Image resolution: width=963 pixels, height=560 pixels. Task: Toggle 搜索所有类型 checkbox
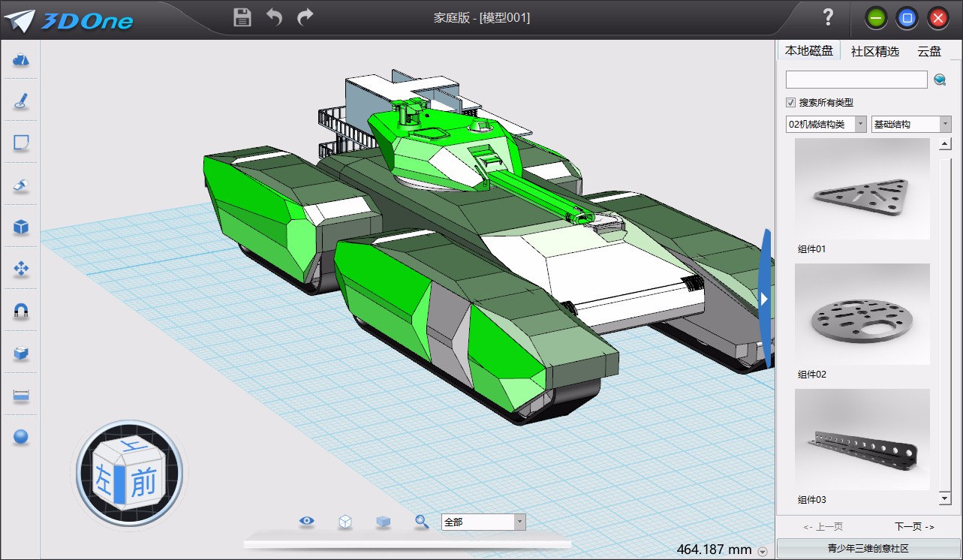790,103
